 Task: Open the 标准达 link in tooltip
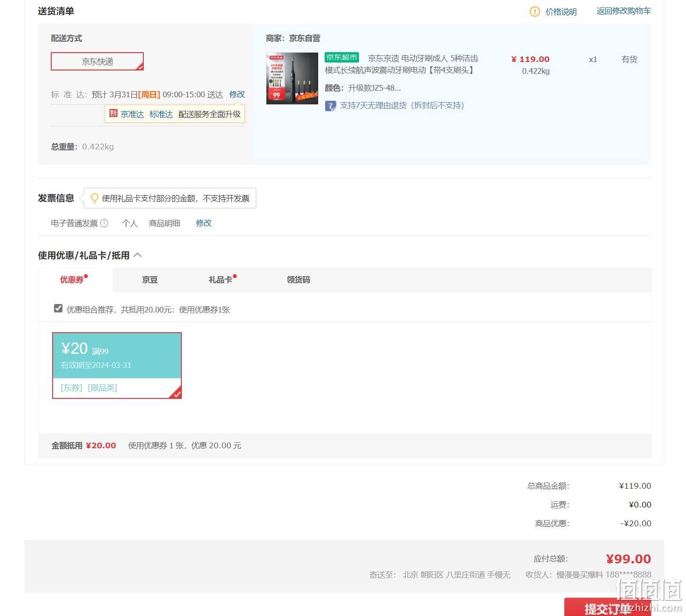click(161, 114)
